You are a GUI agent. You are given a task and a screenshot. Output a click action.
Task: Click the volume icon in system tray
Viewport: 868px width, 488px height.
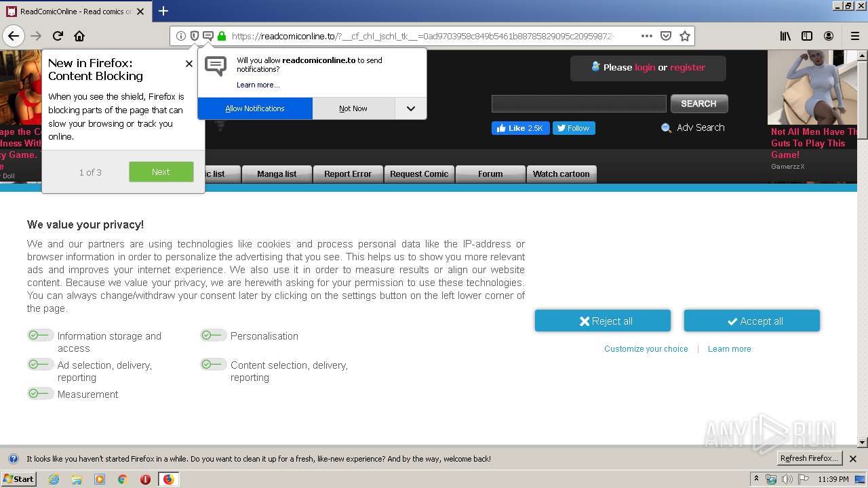787,479
